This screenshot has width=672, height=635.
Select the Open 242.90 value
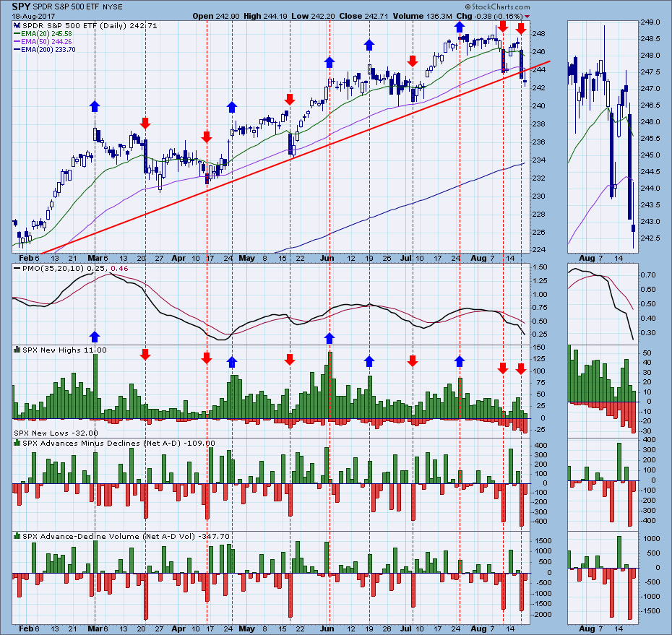[217, 17]
